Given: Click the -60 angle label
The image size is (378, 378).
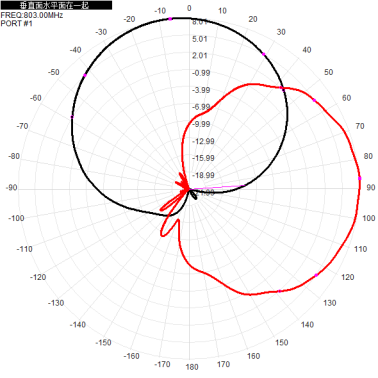Looking at the screenshot, I should 35,98.
